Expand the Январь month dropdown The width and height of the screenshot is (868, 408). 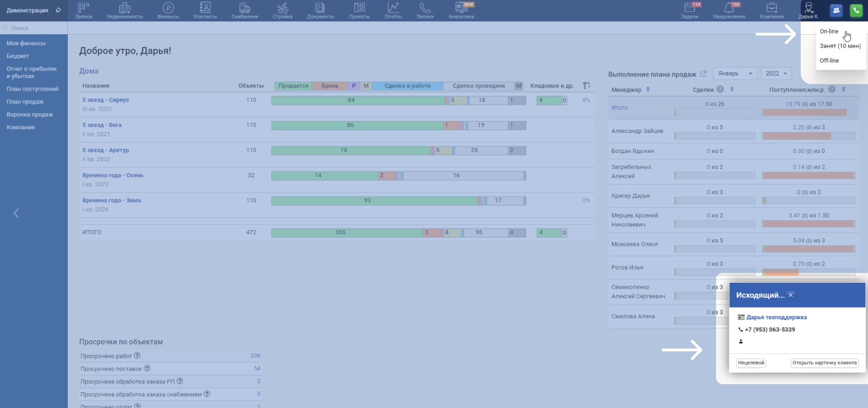(x=735, y=74)
